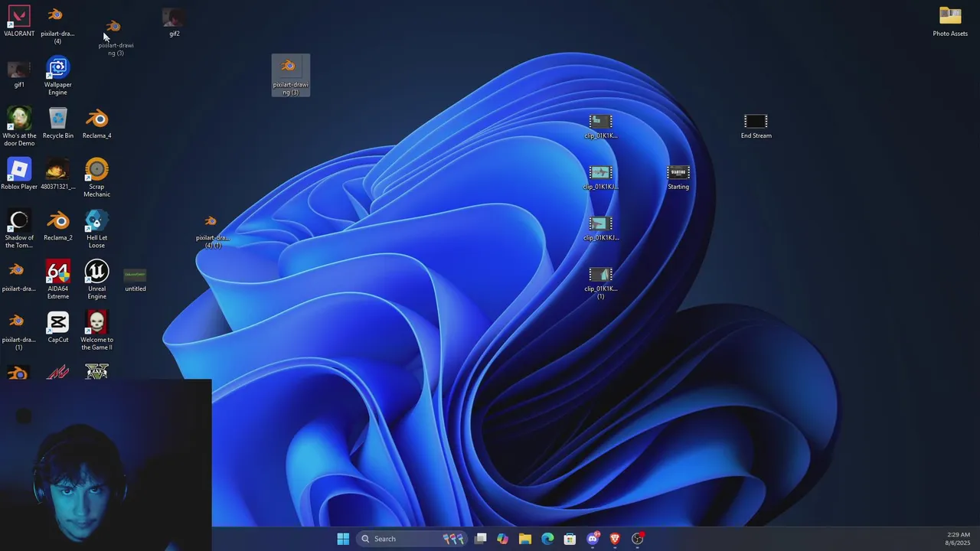This screenshot has height=551, width=980.
Task: Select Welcome to the Game II shortcut
Action: tap(96, 331)
